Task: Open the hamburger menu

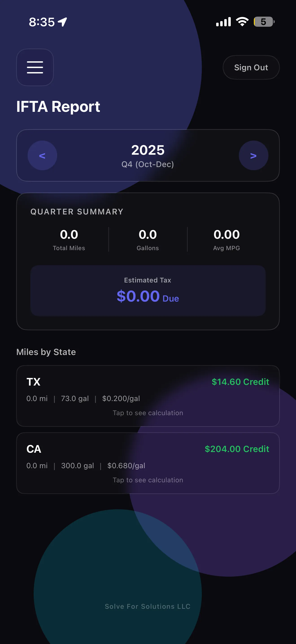Action: [x=35, y=67]
